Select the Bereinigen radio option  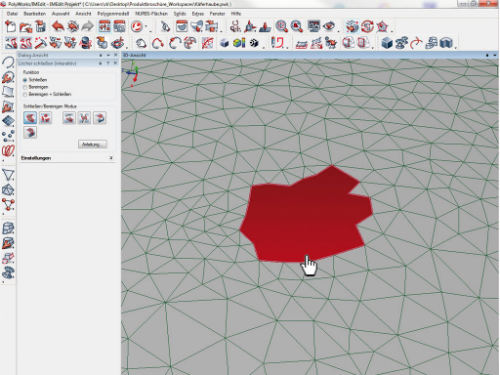(25, 87)
